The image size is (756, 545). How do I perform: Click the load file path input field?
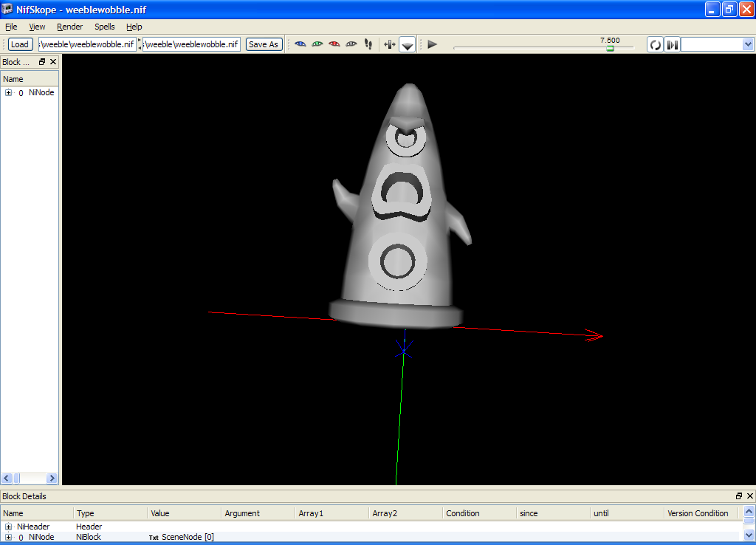pos(87,44)
